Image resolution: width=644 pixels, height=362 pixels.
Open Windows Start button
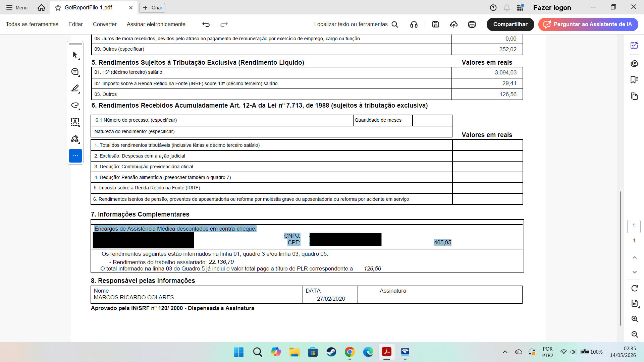coord(239,352)
